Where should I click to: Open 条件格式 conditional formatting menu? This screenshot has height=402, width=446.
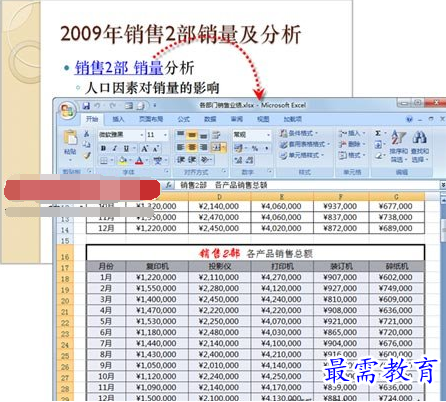pyautogui.click(x=299, y=133)
